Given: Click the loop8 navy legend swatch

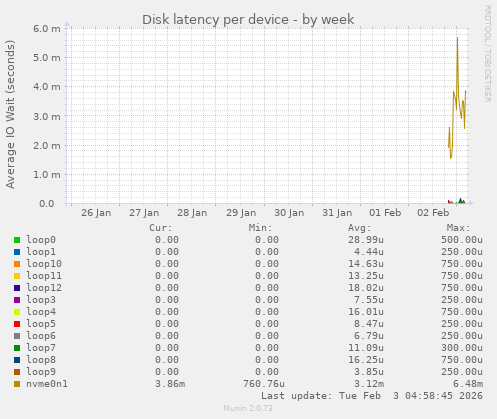Looking at the screenshot, I should (x=17, y=360).
